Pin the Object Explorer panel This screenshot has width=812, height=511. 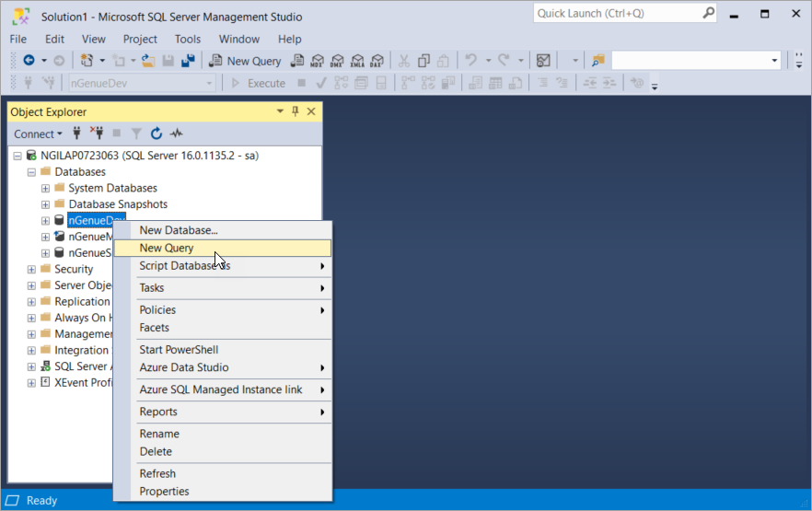point(296,111)
